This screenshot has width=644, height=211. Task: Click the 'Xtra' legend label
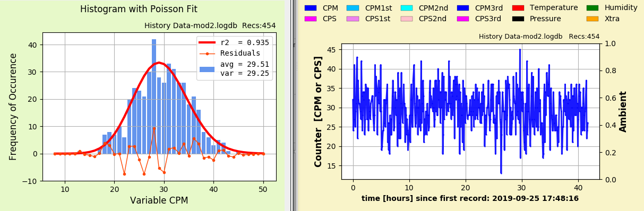click(612, 19)
